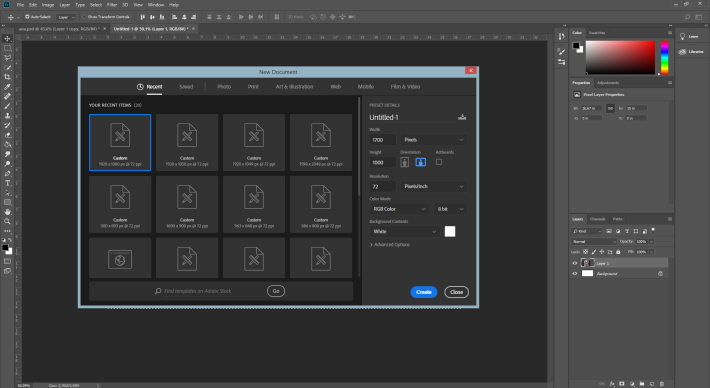Switch to the Print presets tab

253,86
